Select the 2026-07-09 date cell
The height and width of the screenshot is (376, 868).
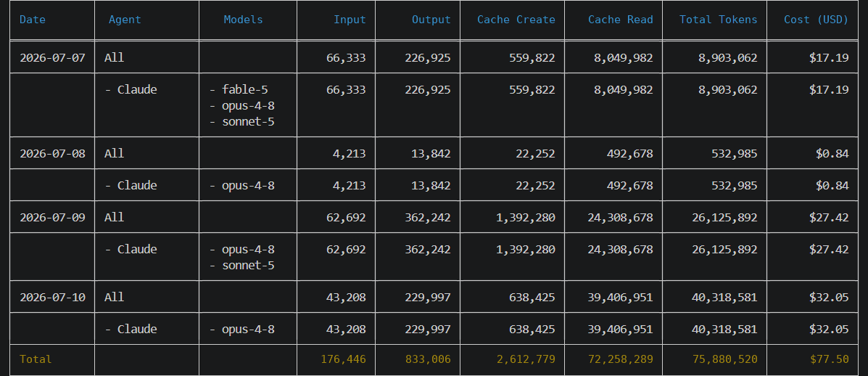53,217
